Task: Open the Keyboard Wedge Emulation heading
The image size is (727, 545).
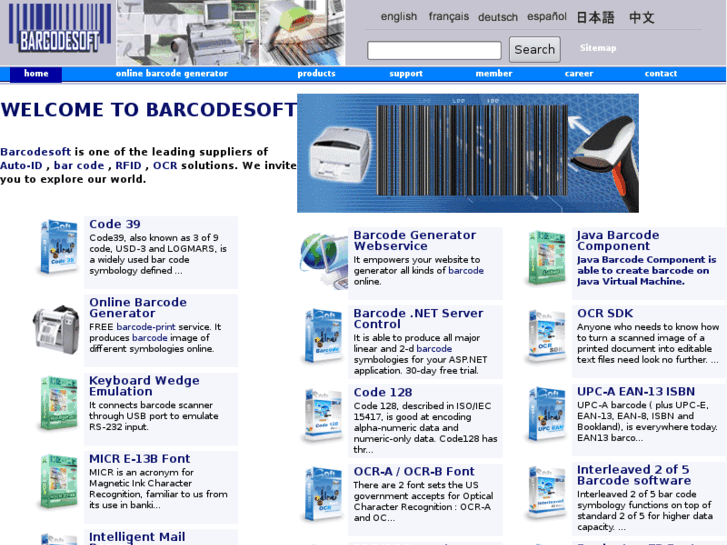Action: tap(144, 386)
